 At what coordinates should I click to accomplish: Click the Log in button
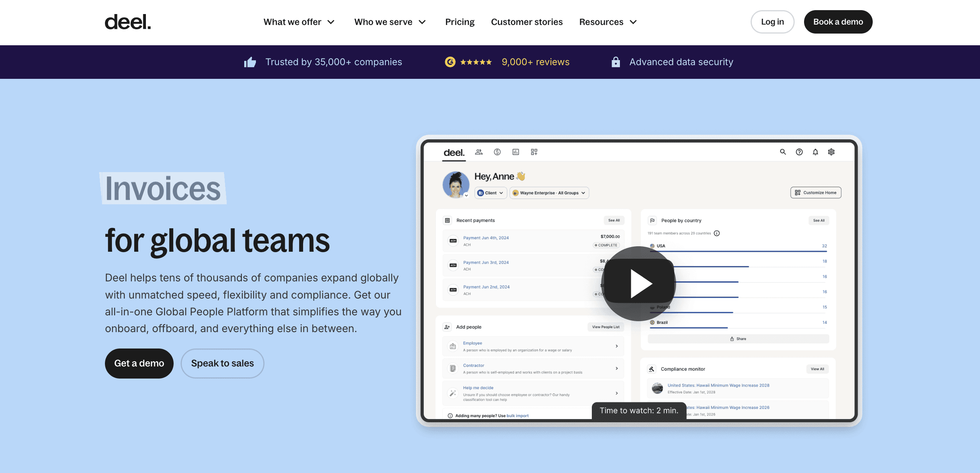click(x=772, y=22)
